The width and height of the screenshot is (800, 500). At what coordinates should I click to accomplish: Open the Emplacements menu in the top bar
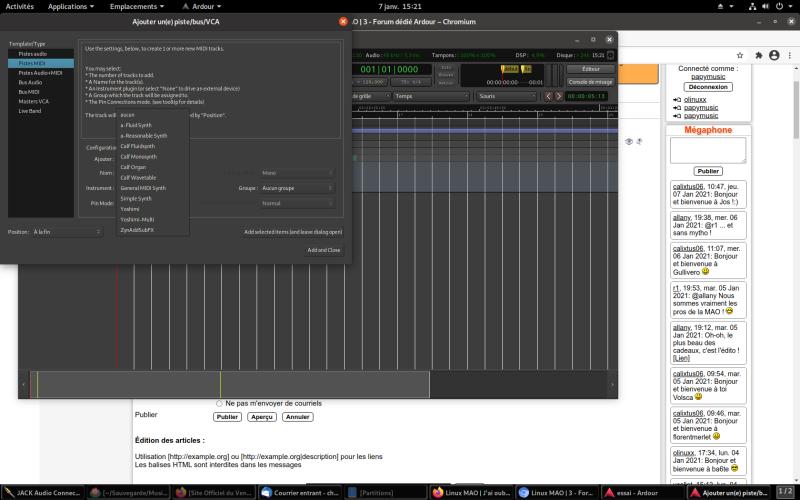click(137, 7)
